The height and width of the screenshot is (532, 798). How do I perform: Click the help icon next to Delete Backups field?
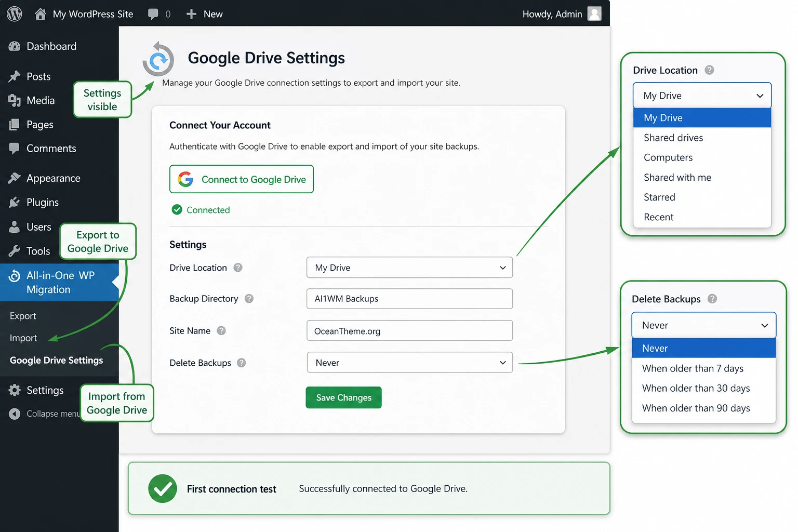click(x=241, y=363)
